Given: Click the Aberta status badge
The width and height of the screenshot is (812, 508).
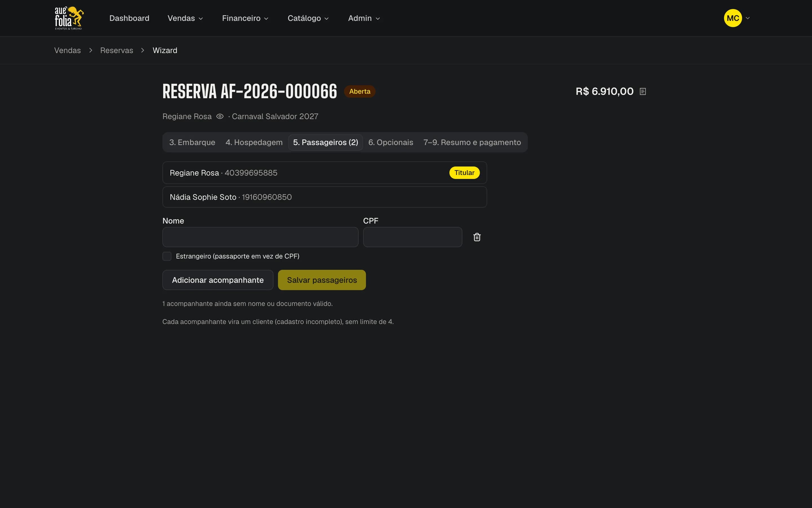Looking at the screenshot, I should (x=360, y=91).
